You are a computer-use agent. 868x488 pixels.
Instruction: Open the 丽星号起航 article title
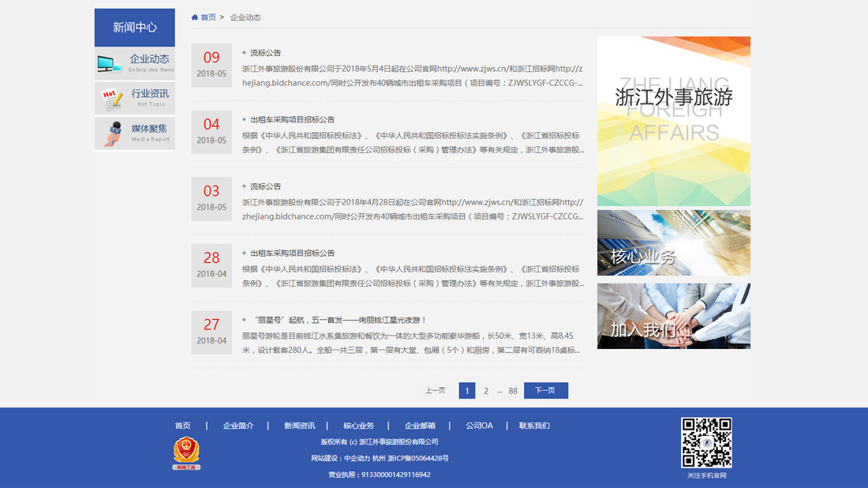(340, 320)
